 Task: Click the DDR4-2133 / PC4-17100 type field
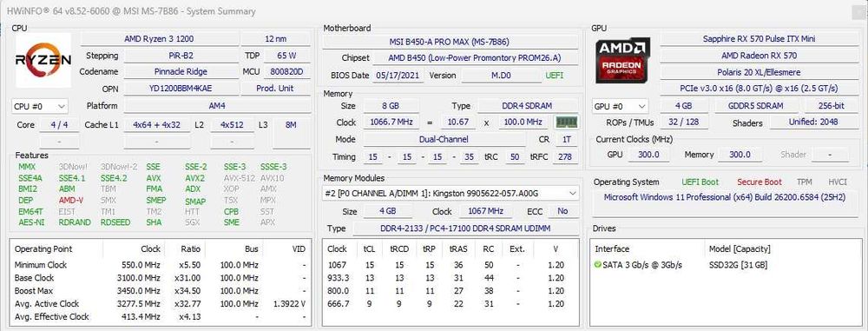point(465,228)
